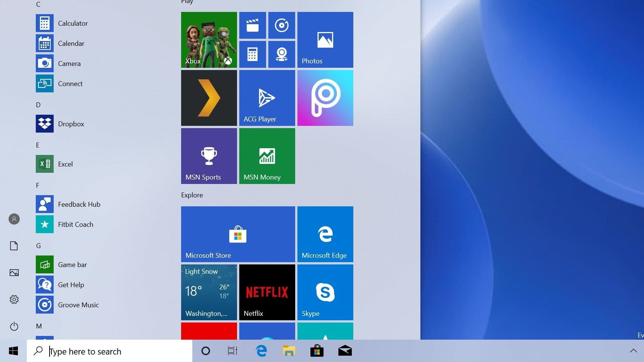Open the Movies & TV tile
The width and height of the screenshot is (644, 362).
(x=253, y=25)
